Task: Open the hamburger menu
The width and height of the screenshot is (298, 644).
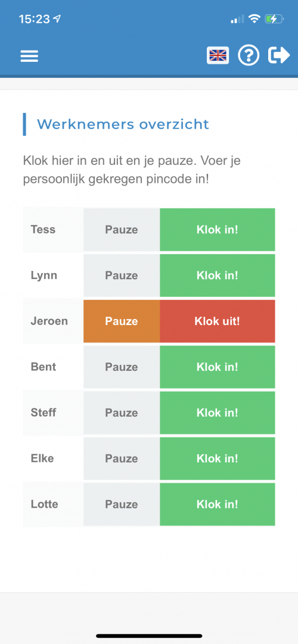Action: point(29,56)
